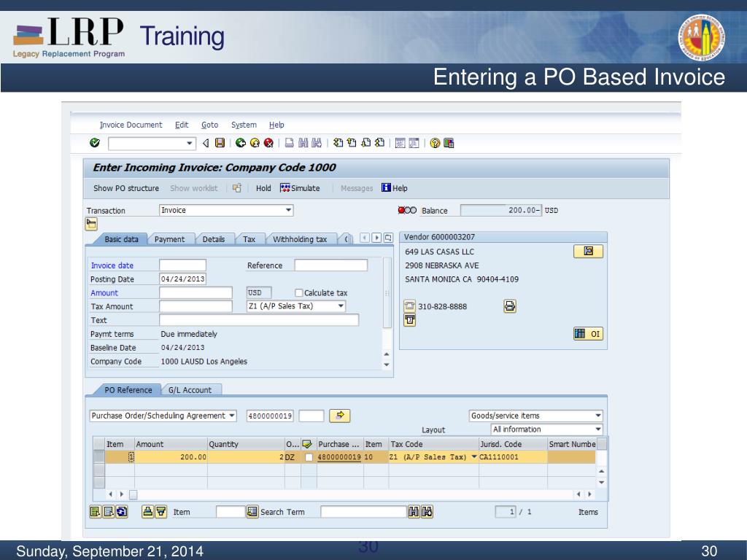Click the telephone icon beside 310-828-8888
Image resolution: width=747 pixels, height=560 pixels.
tap(410, 306)
